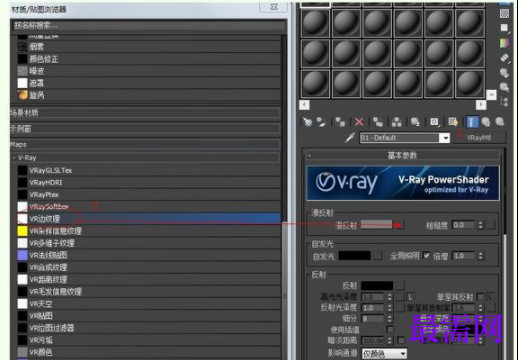
Task: Click the Put to Library icon
Action: click(415, 122)
